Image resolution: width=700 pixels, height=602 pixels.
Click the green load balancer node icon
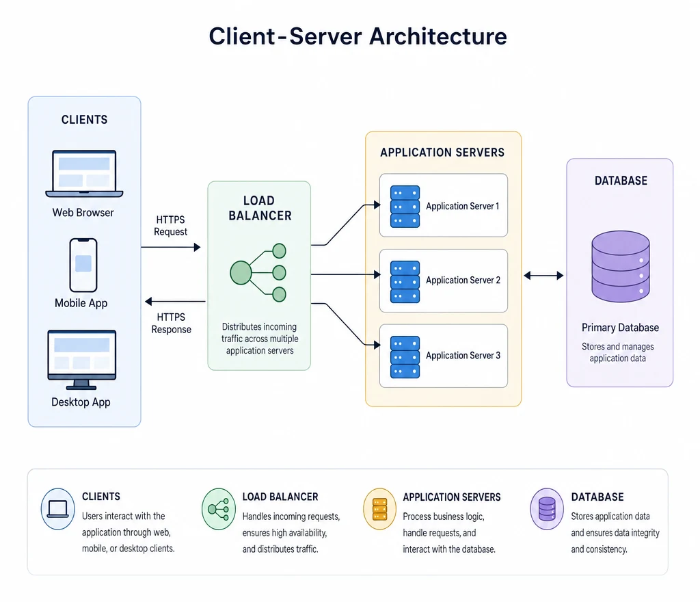pyautogui.click(x=258, y=272)
